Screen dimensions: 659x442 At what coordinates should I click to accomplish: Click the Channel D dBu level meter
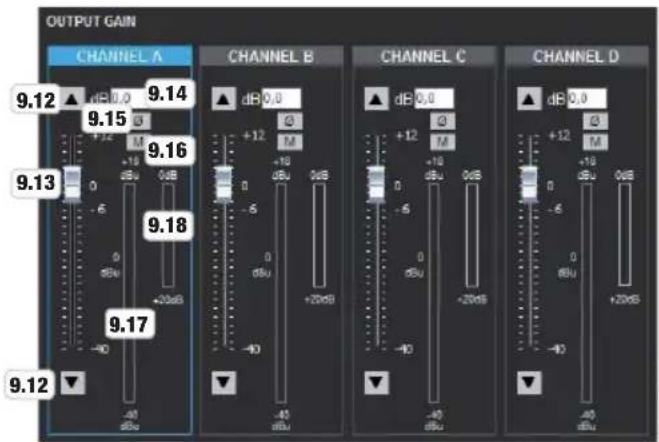pyautogui.click(x=586, y=293)
